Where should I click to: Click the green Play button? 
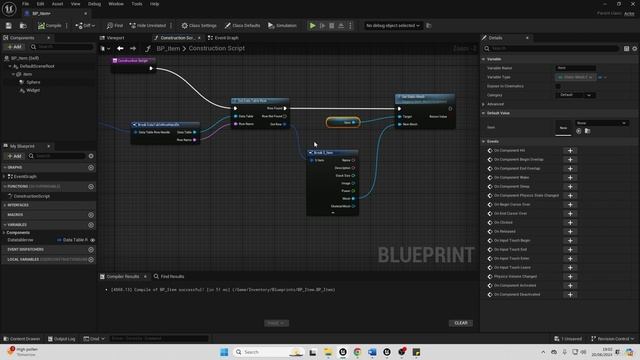tap(312, 26)
